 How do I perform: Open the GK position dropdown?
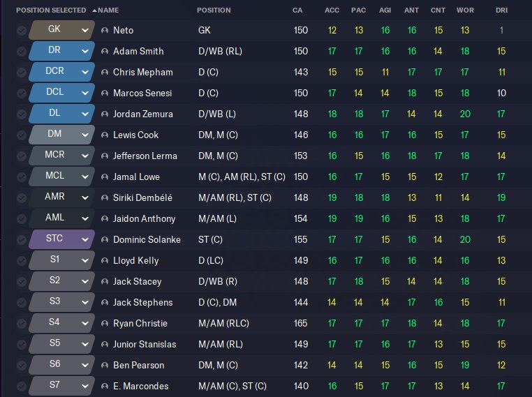point(61,30)
